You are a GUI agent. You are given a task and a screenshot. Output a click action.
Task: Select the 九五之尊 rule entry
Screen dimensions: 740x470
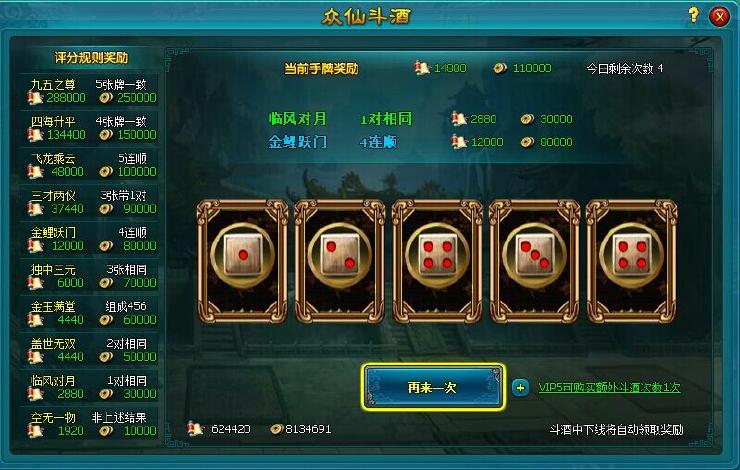click(90, 92)
